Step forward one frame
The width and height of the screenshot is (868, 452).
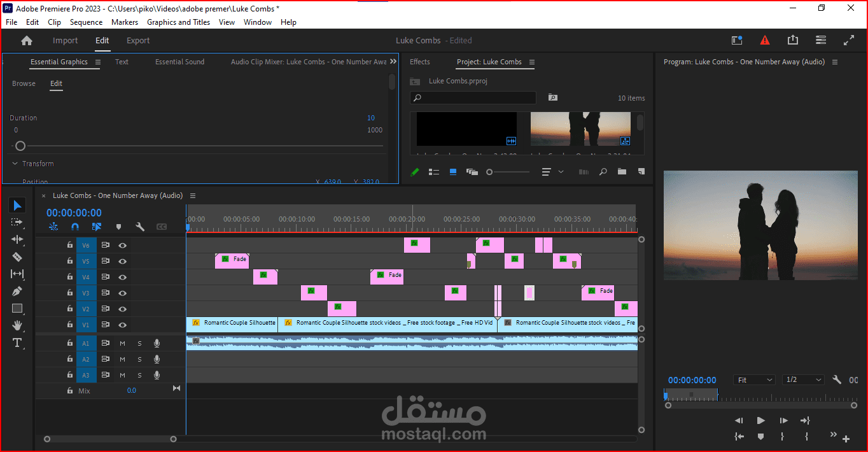[783, 420]
